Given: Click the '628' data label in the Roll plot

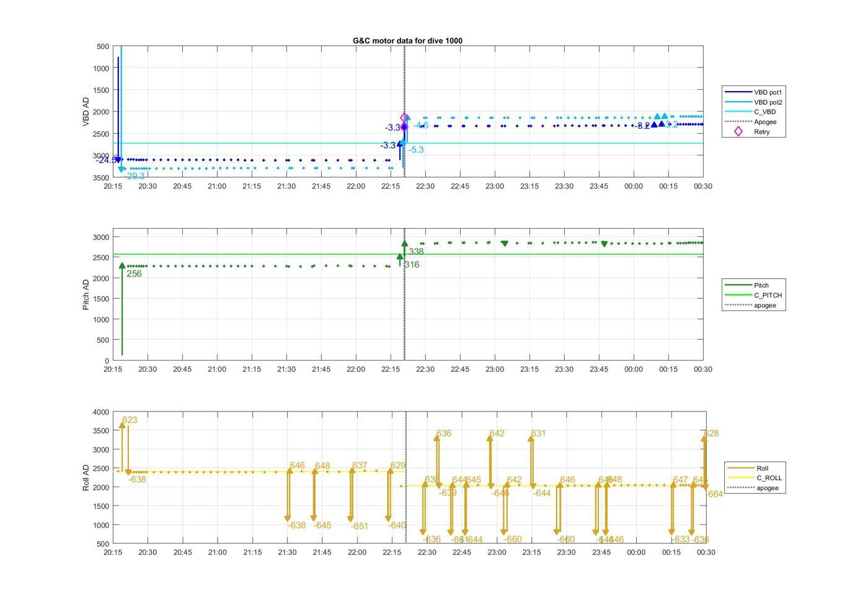Looking at the screenshot, I should [x=711, y=434].
